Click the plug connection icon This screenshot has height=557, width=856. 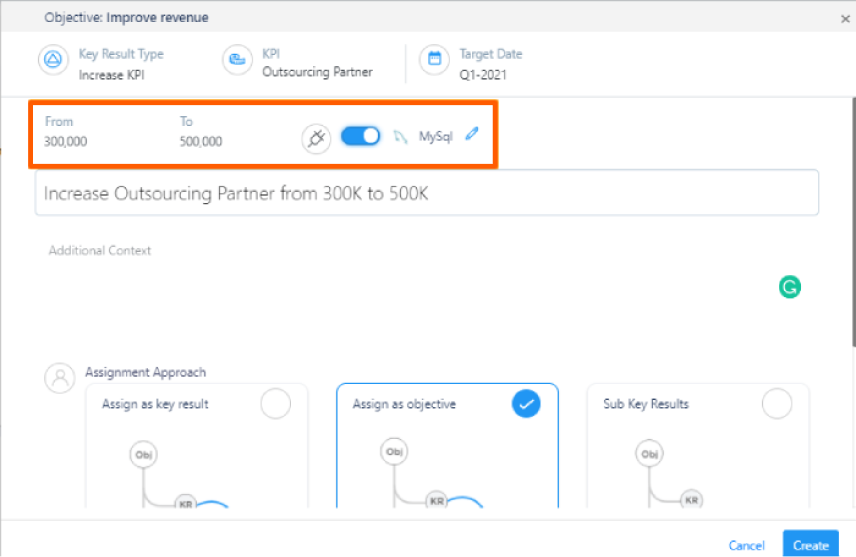click(316, 138)
